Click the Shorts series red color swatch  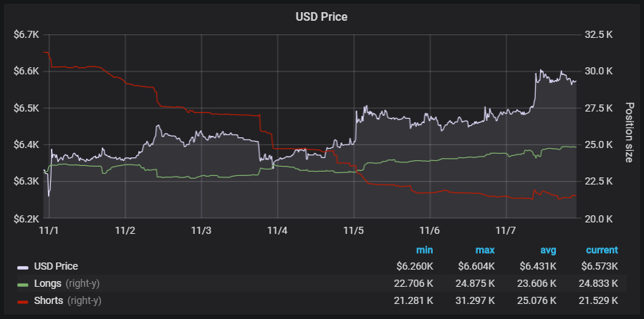pos(23,300)
